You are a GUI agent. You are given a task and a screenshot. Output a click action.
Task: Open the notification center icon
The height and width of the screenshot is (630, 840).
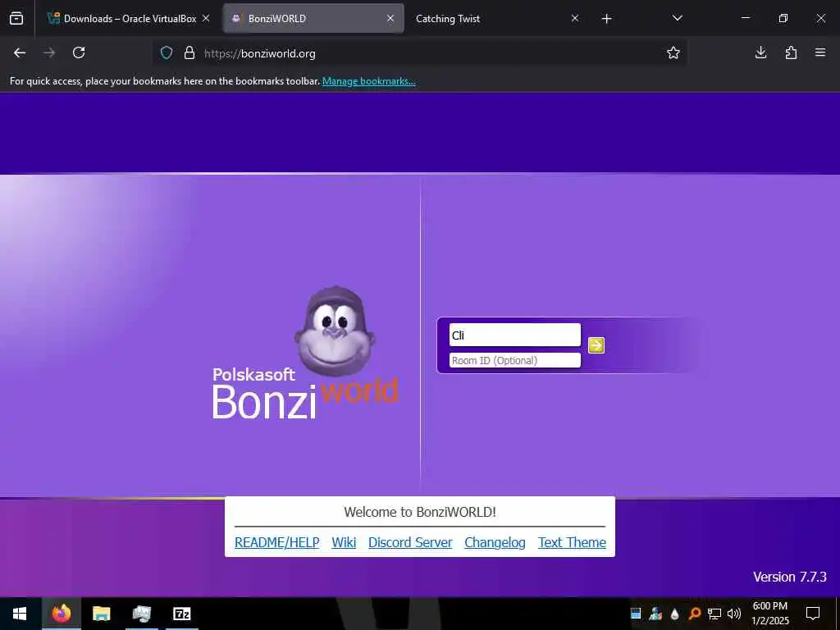[813, 614]
